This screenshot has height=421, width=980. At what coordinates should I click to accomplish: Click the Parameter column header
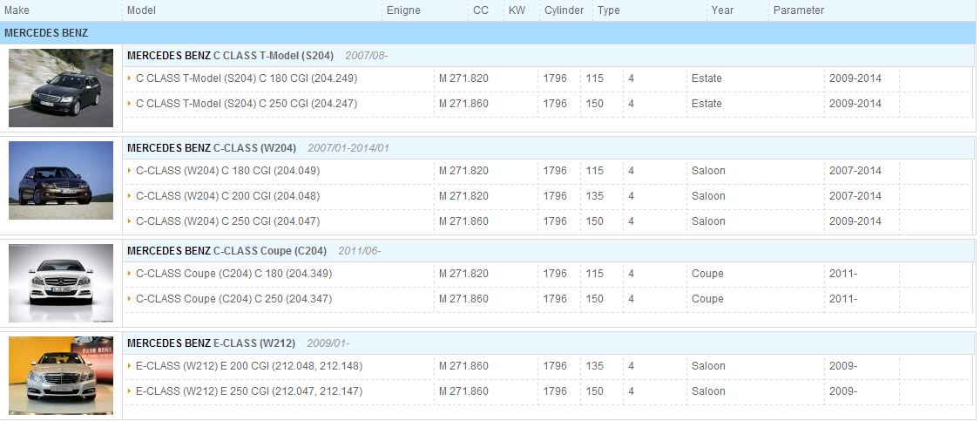[x=799, y=10]
